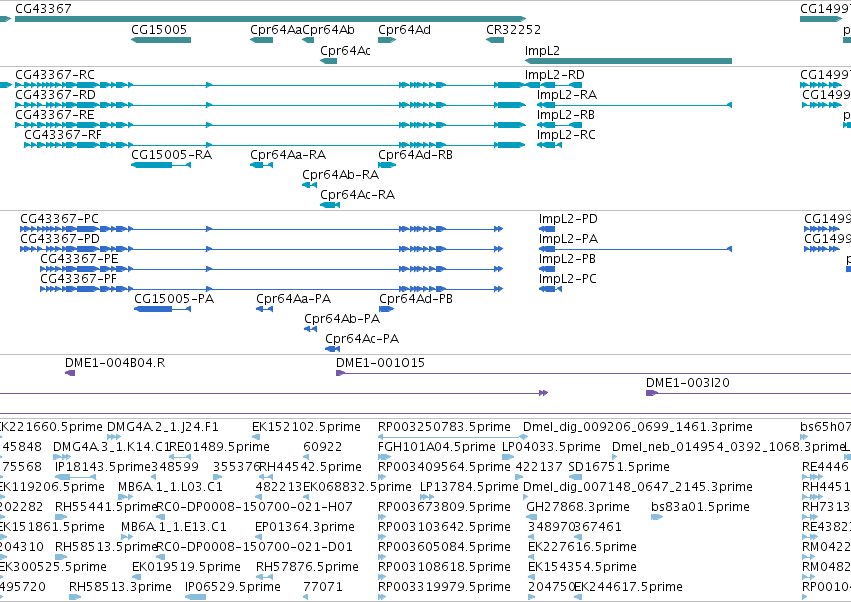The width and height of the screenshot is (851, 602).
Task: Select EST bs83a01.5prime
Action: pyautogui.click(x=700, y=507)
